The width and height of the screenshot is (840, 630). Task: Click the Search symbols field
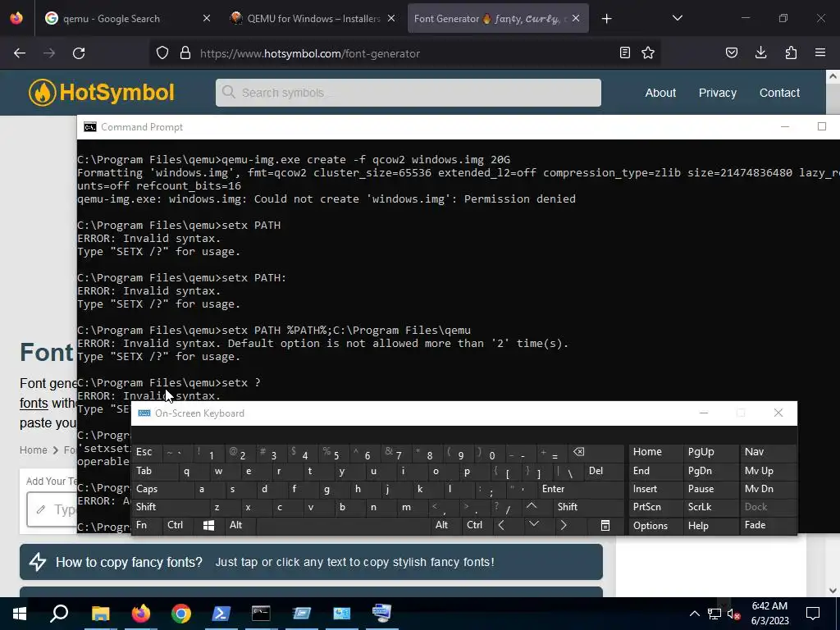[409, 93]
